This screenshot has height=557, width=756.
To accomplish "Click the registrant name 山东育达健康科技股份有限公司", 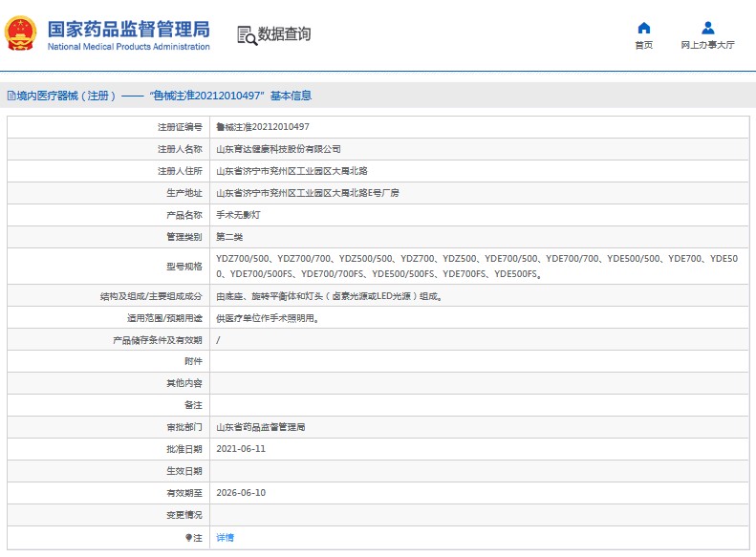I will [278, 149].
